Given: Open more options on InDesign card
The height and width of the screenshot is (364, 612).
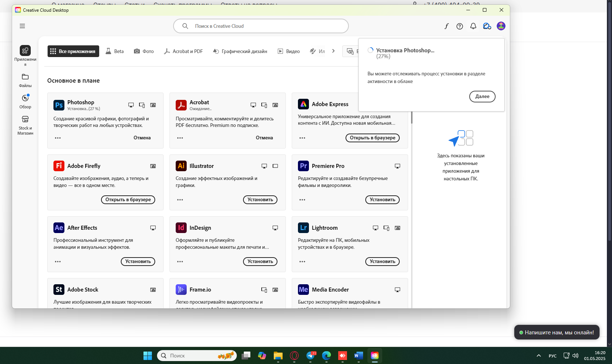Looking at the screenshot, I should click(180, 262).
